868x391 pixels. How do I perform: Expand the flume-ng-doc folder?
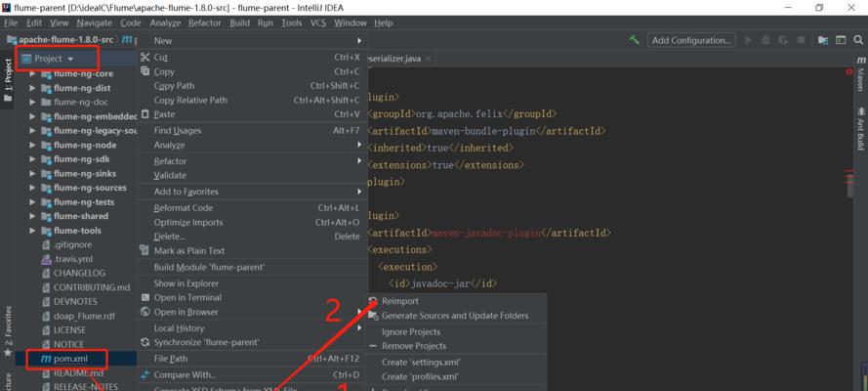pos(32,103)
